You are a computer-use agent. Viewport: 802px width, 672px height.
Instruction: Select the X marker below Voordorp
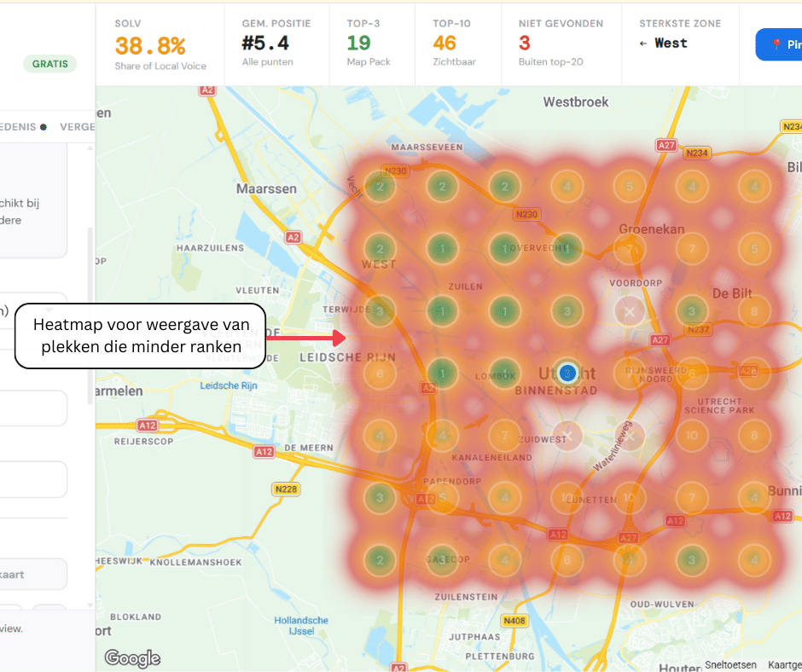coord(630,311)
